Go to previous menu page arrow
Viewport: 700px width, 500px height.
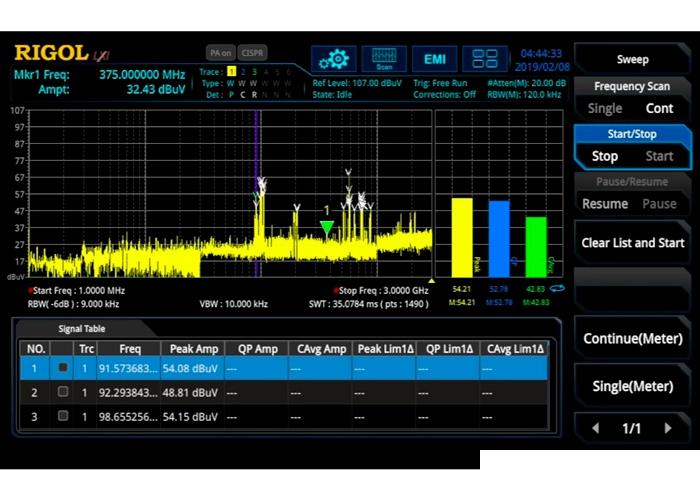(596, 428)
